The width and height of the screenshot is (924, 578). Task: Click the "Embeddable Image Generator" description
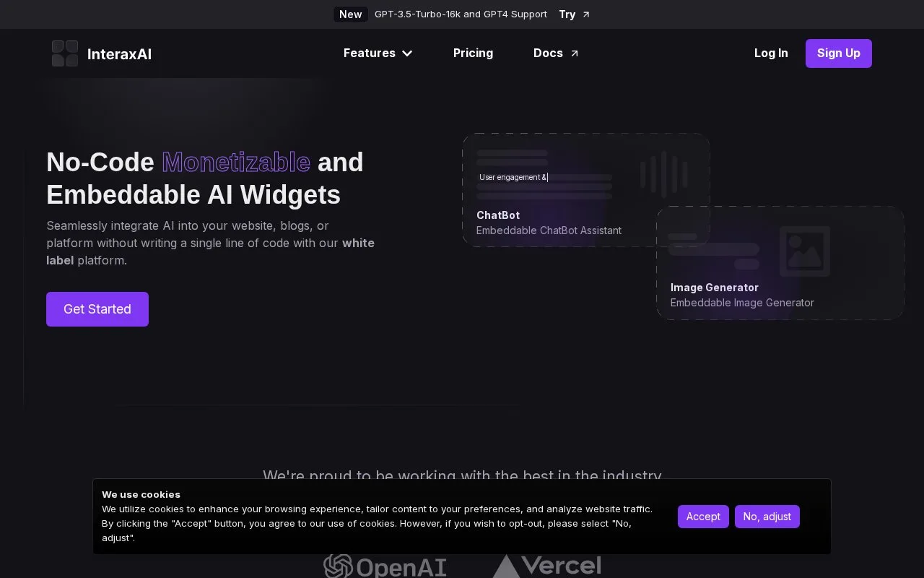[x=742, y=303]
